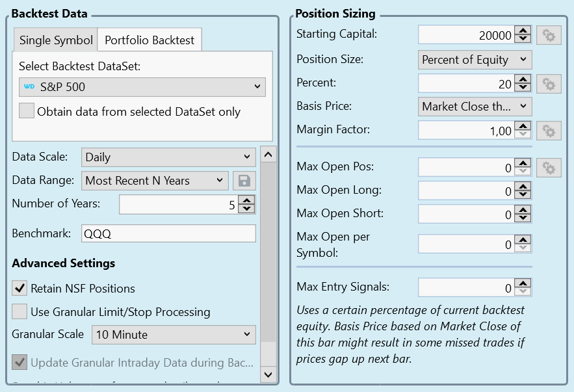Switch to the Single Symbol tab
574x392 pixels.
56,40
